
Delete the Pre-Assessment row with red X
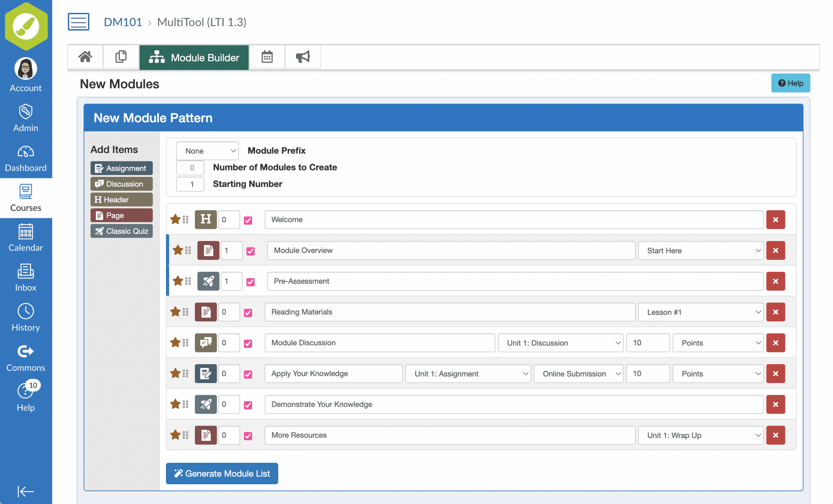(775, 281)
